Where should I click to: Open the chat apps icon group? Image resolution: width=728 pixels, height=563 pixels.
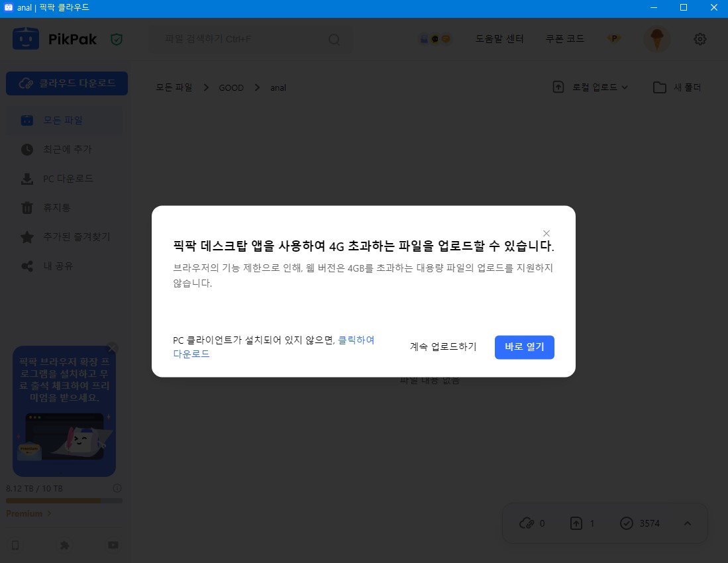coord(435,39)
